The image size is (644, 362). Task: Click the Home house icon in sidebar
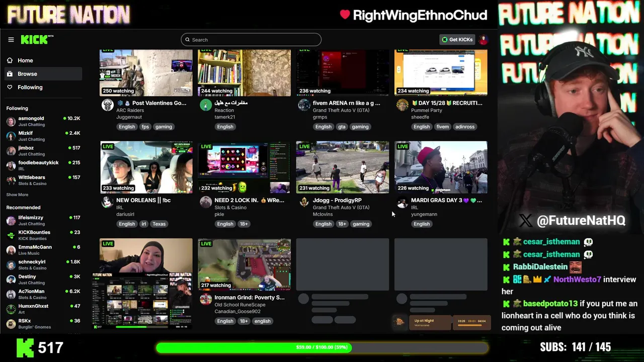click(x=10, y=60)
